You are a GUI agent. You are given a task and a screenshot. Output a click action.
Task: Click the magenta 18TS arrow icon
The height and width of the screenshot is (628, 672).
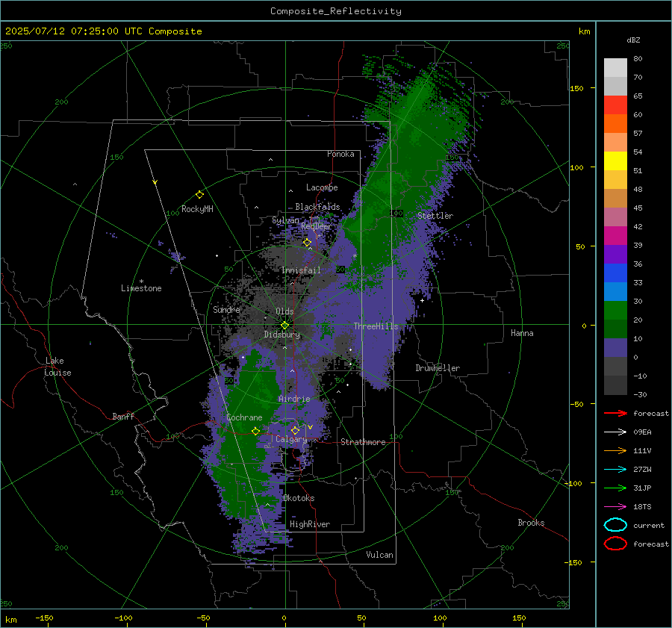615,506
